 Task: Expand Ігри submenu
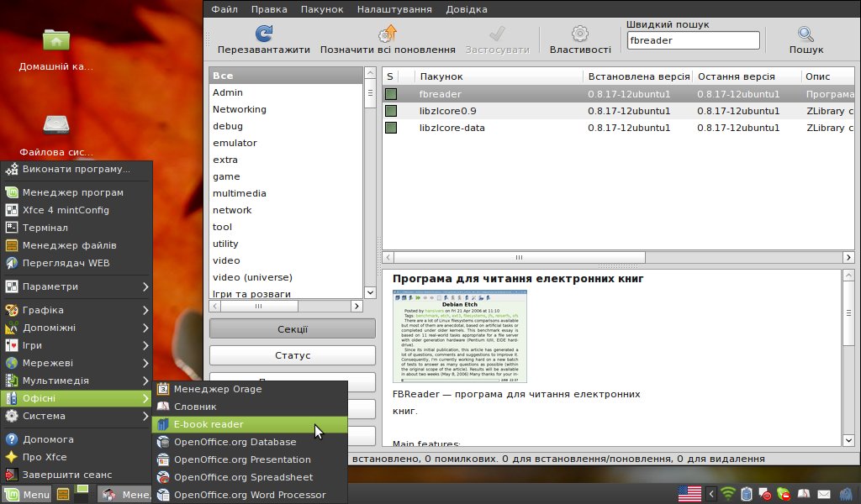click(77, 345)
